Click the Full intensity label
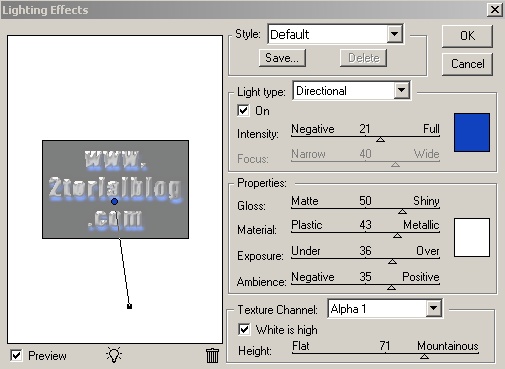Screen dimensions: 505x369 [431, 129]
